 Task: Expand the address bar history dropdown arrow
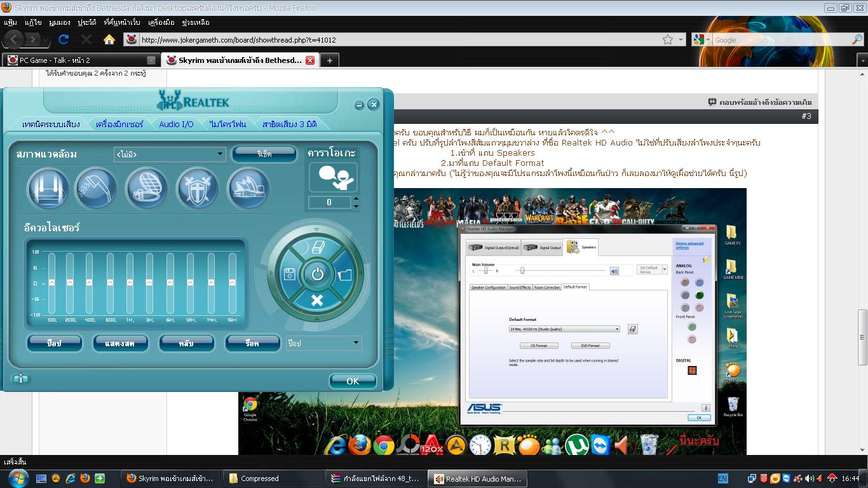pos(681,39)
